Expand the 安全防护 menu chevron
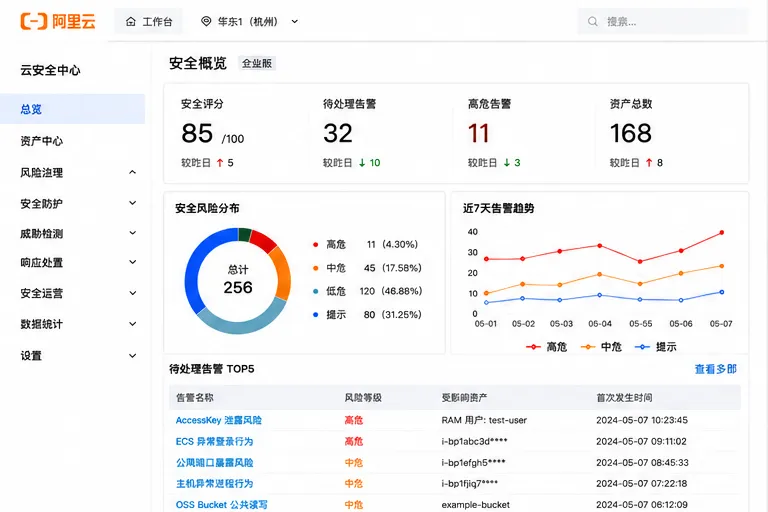Image resolution: width=768 pixels, height=512 pixels. click(132, 203)
